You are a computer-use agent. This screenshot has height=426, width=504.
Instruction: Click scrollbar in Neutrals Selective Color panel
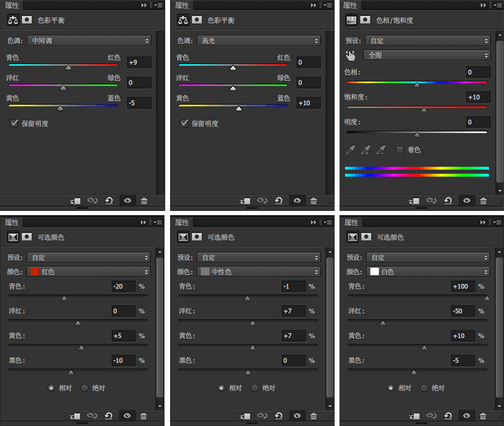pos(330,327)
